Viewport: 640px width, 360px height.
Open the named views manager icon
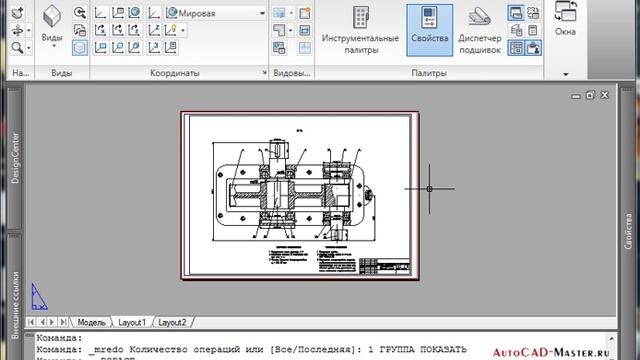coord(80,30)
